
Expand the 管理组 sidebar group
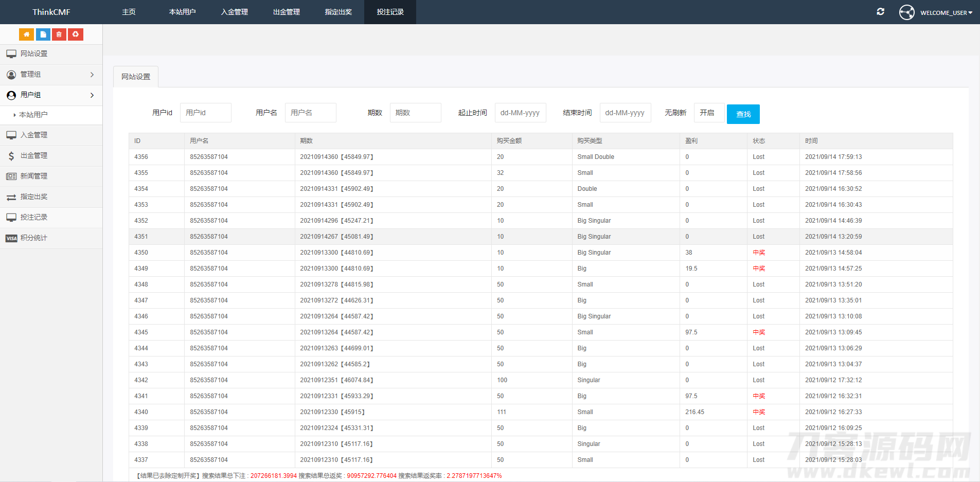(51, 75)
